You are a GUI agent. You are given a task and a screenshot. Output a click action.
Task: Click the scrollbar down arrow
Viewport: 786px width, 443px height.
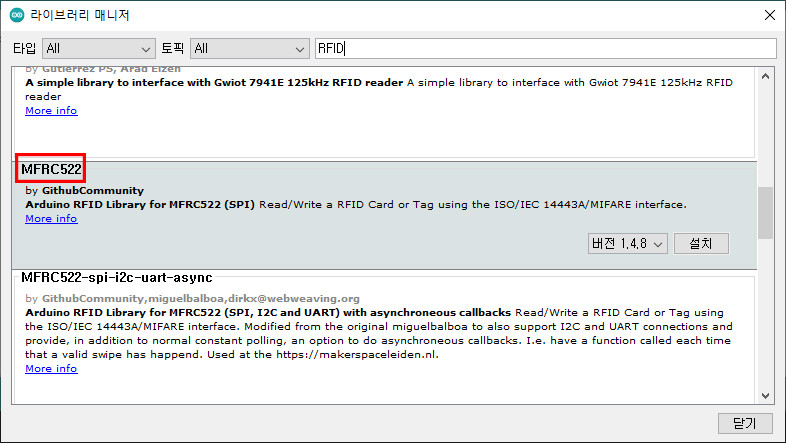coord(765,393)
